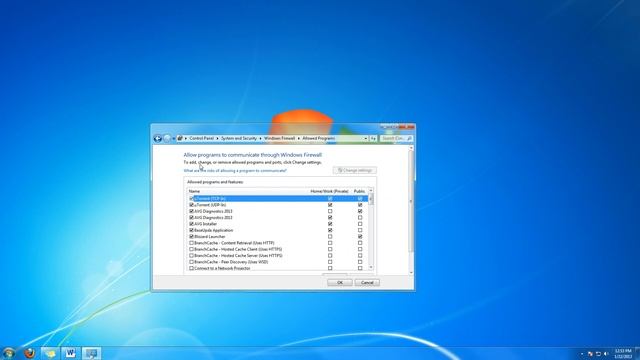Toggle Private checkbox for uTorrent (TCP-In)
This screenshot has height=360, width=640.
click(330, 198)
